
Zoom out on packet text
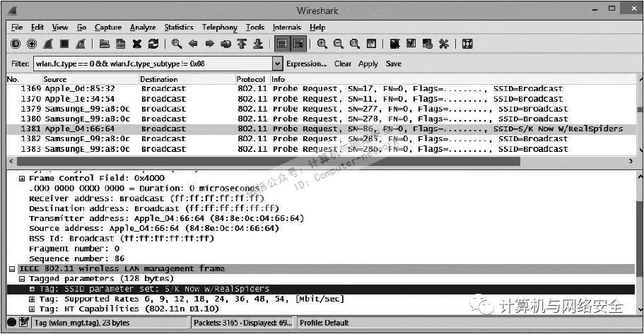pyautogui.click(x=339, y=44)
